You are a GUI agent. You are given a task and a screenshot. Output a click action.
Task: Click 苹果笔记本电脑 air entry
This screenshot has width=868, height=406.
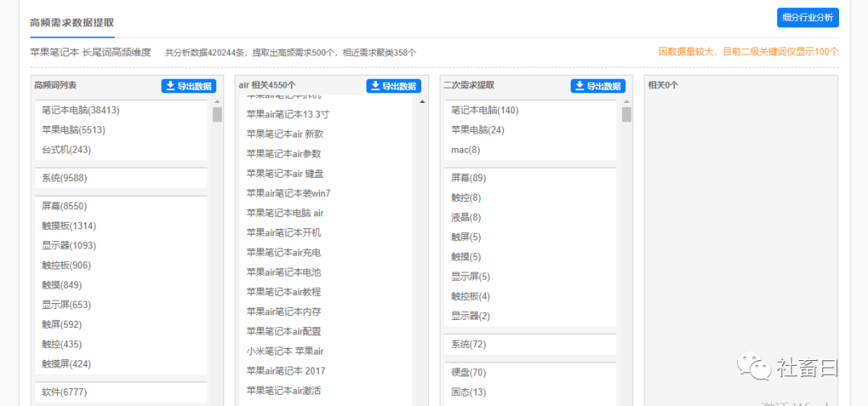click(x=285, y=213)
